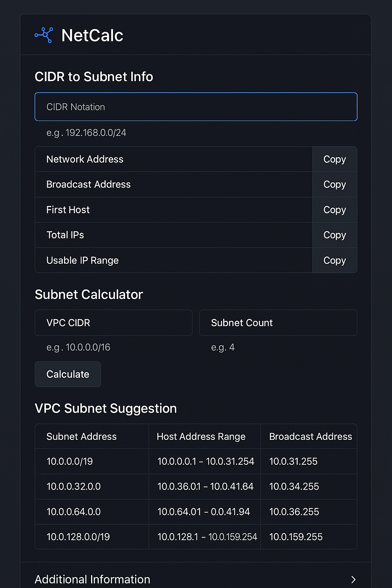
Task: Focus the VPC CIDR input field
Action: [x=113, y=323]
